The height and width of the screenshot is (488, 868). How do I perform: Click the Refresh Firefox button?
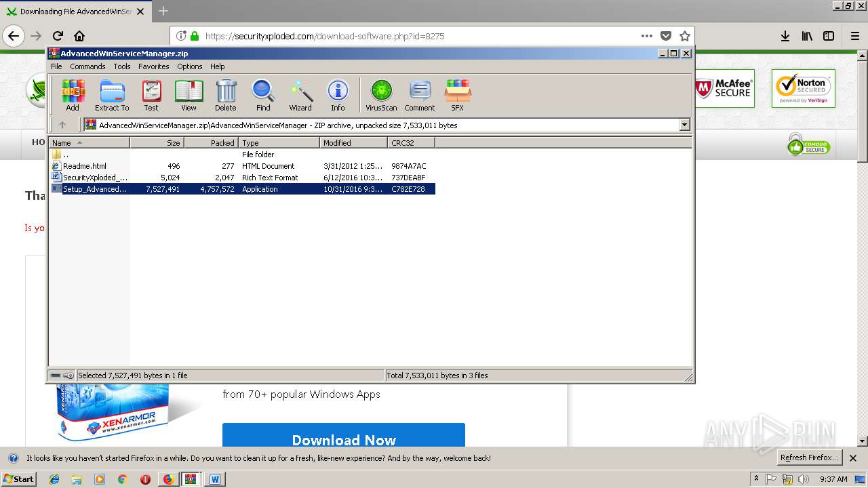click(809, 457)
